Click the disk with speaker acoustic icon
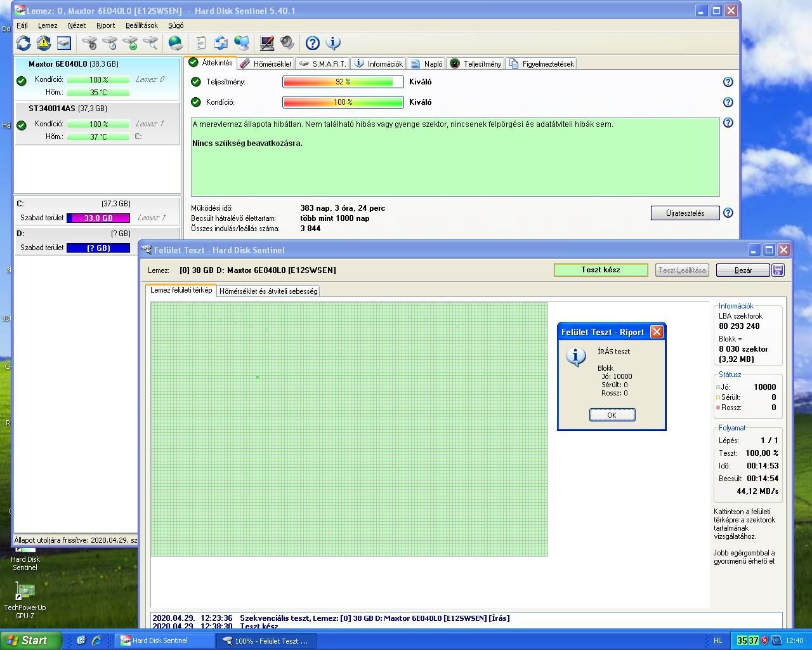Screen dimensions: 812x650 (x=89, y=43)
